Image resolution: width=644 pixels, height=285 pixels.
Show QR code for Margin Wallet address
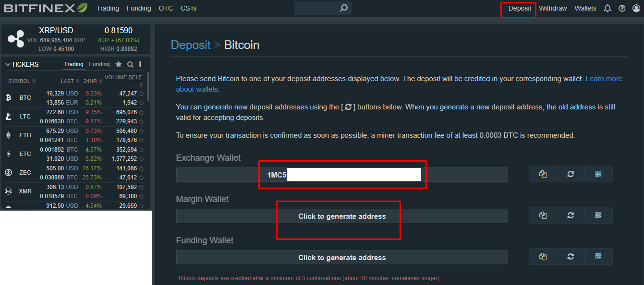(598, 215)
